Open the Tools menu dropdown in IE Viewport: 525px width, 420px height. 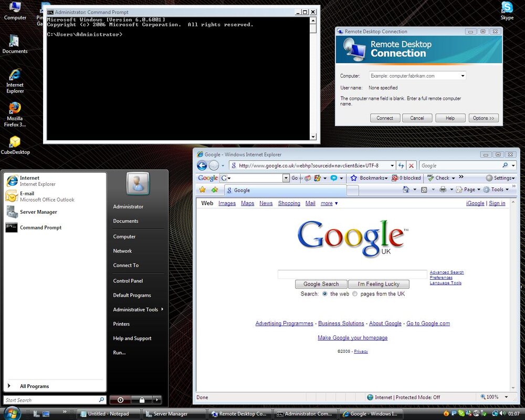(507, 190)
